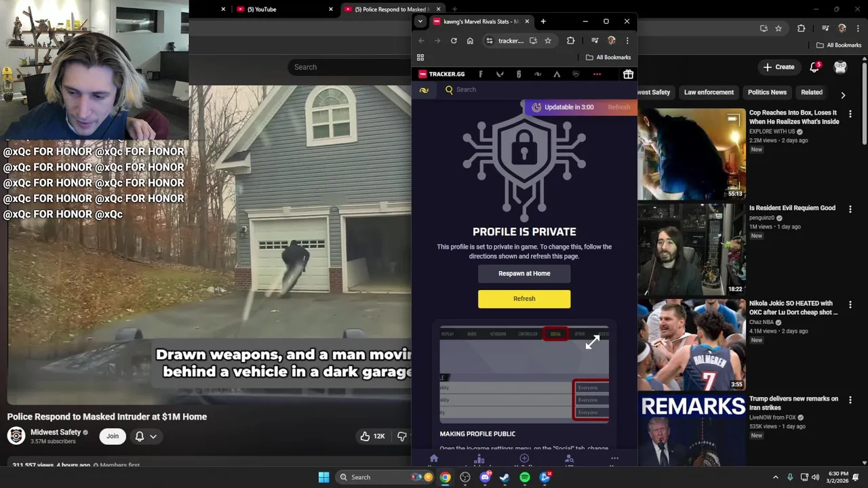Switch to the Rocket League tracker icon
The image size is (868, 488).
coord(576,74)
